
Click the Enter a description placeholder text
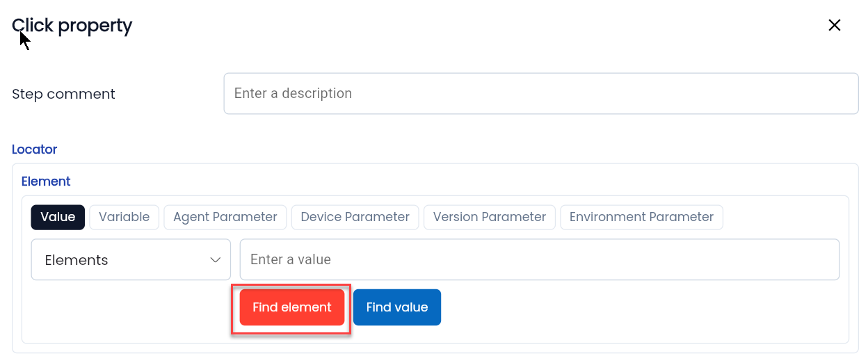pos(293,94)
